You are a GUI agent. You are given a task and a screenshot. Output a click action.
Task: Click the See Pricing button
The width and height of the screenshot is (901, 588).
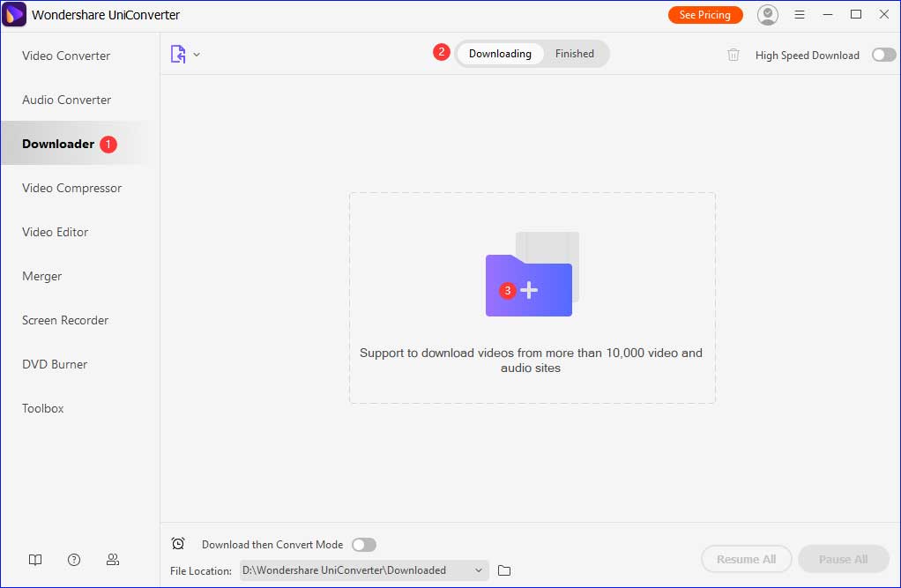click(x=705, y=14)
